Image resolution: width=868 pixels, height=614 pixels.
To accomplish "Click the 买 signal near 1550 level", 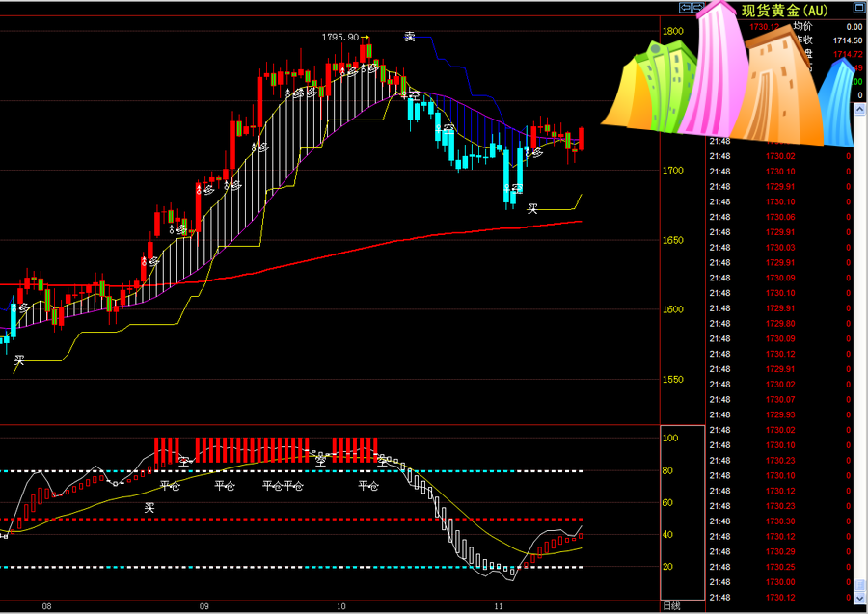I will click(19, 360).
